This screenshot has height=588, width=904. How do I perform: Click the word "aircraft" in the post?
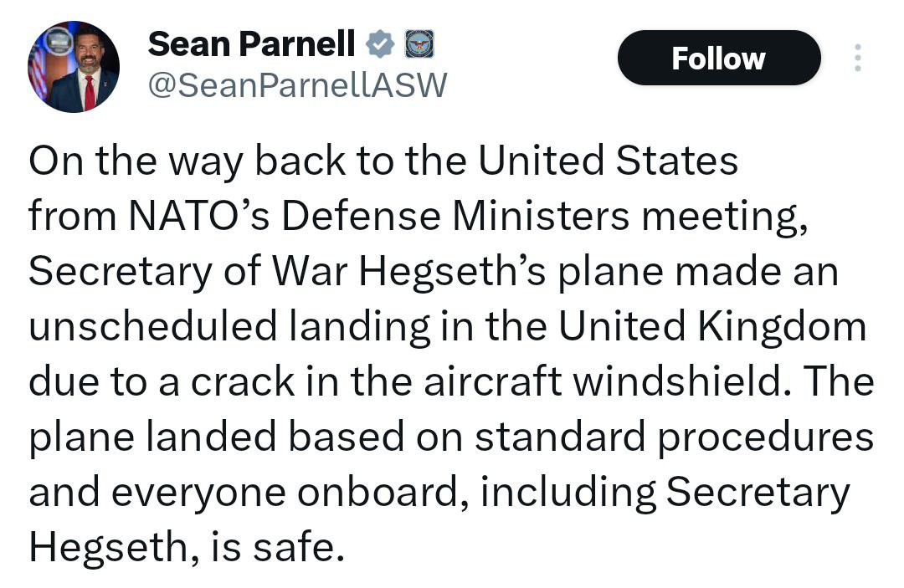pos(493,381)
